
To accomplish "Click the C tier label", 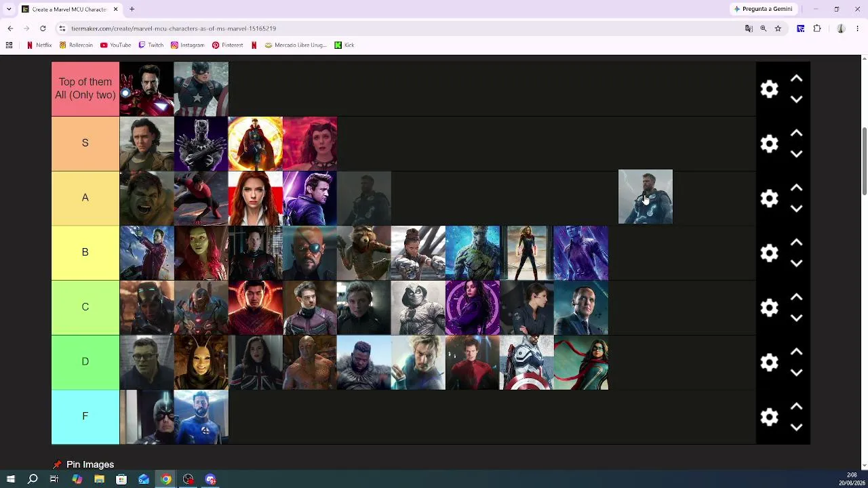I will (85, 307).
